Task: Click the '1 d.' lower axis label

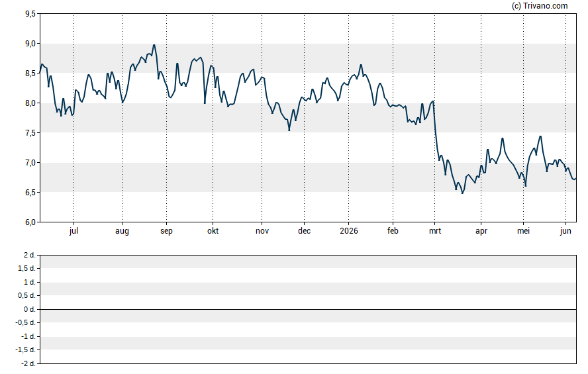Action: [30, 282]
